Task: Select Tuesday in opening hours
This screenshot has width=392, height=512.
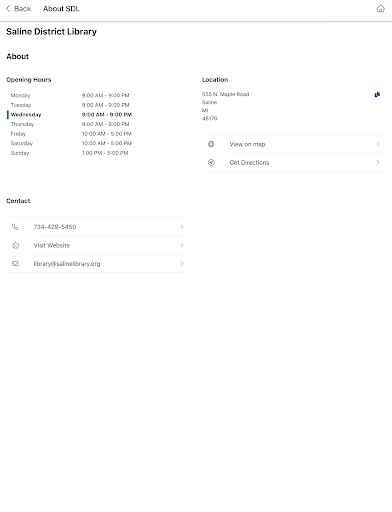Action: coord(21,105)
